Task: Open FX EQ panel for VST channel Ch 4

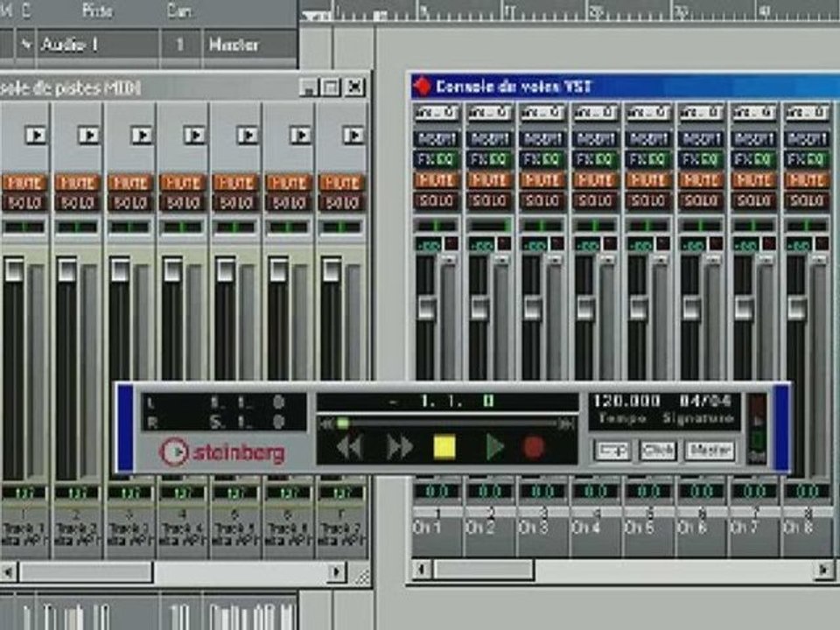Action: [595, 159]
